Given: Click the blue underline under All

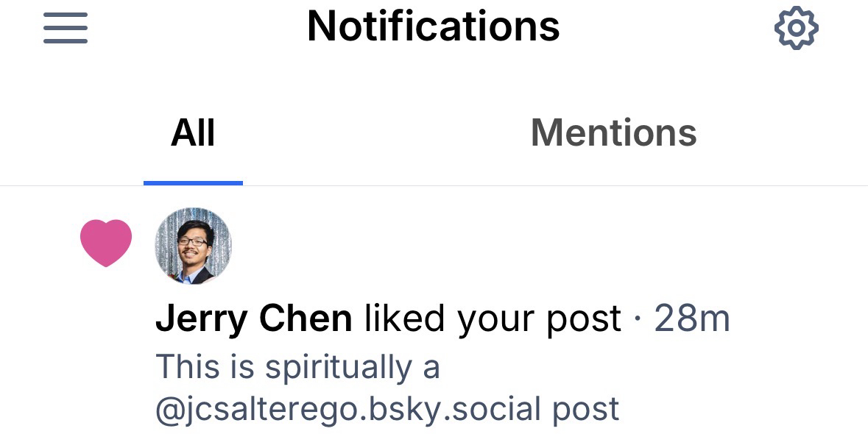Looking at the screenshot, I should click(193, 183).
